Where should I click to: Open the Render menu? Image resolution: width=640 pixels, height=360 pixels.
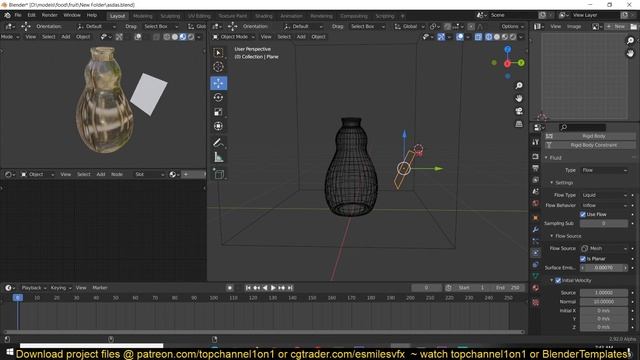pos(49,15)
